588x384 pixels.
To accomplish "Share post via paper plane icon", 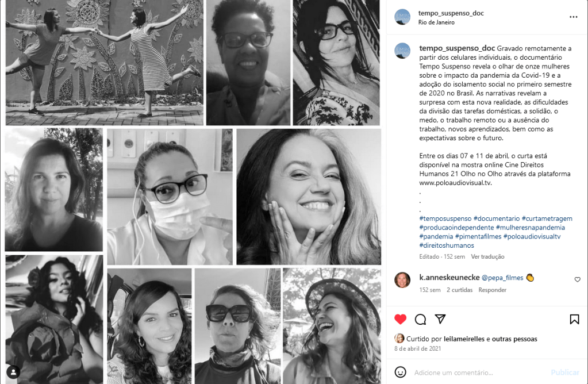I will click(440, 318).
